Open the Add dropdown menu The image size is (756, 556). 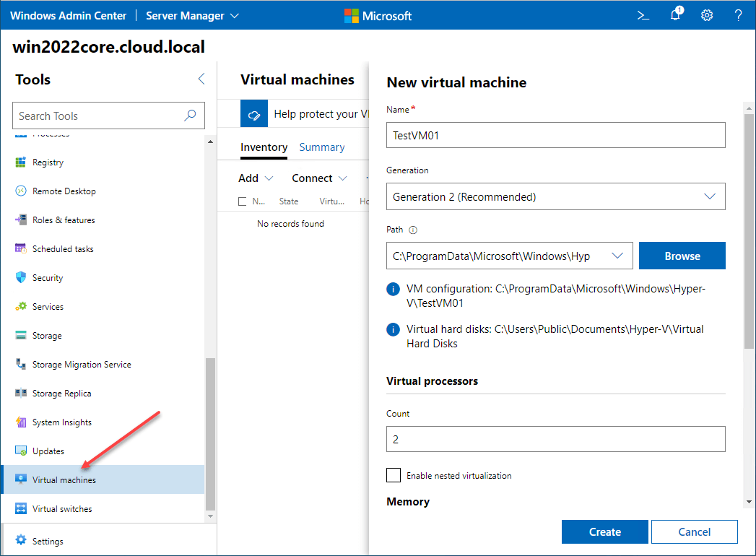(256, 178)
